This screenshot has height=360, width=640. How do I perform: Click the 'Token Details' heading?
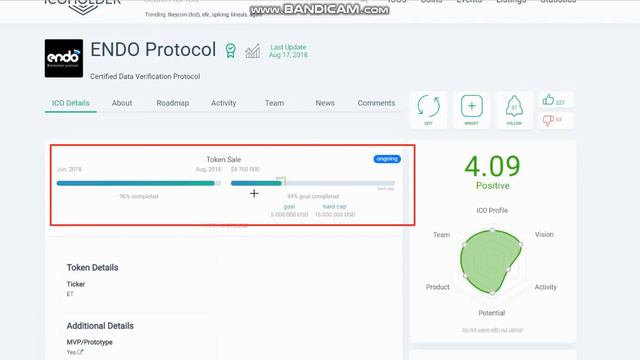(93, 268)
